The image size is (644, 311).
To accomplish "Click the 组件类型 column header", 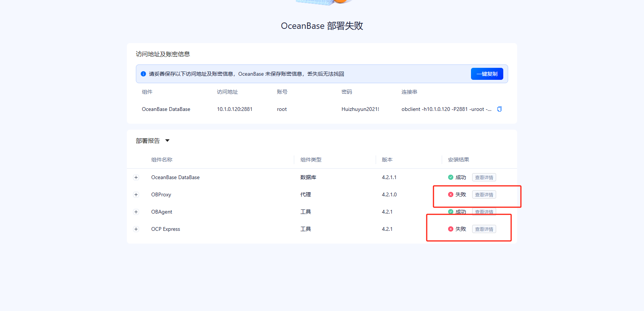I will coord(311,160).
